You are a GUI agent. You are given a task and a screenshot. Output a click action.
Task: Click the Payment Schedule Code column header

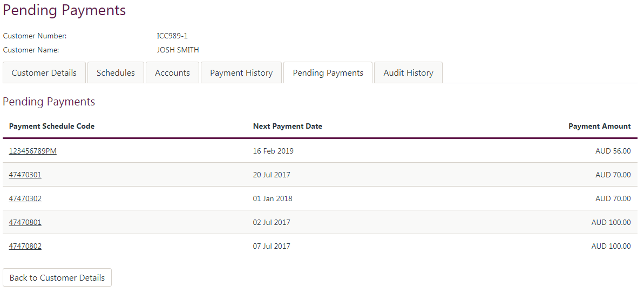[52, 126]
